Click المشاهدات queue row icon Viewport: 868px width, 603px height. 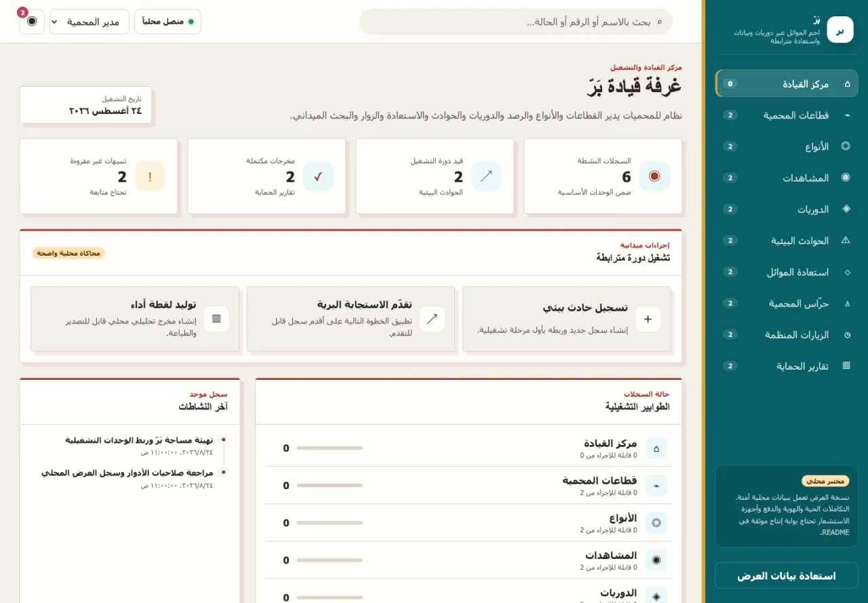point(656,560)
